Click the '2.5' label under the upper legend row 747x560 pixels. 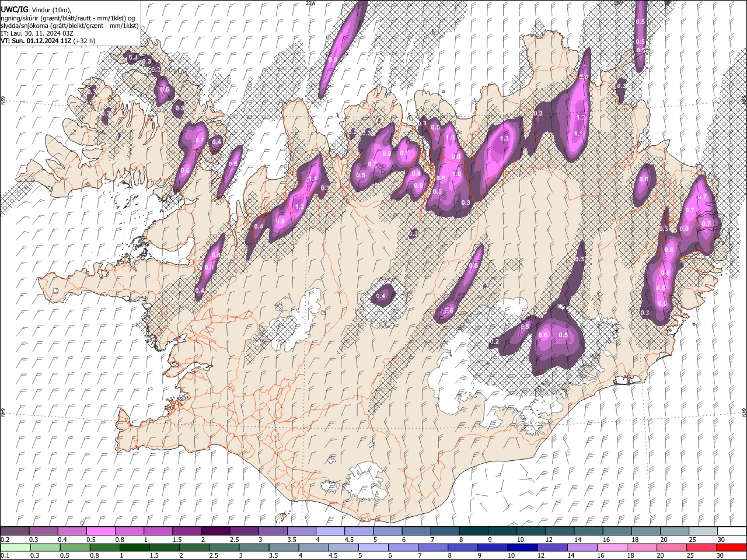pos(234,540)
